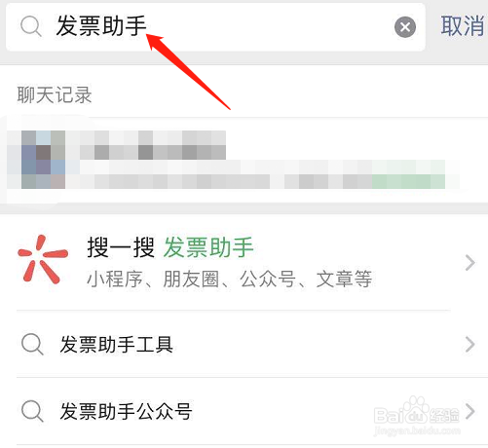Expand the 搜一搜 row chevron arrow
Viewport: 488px width, 448px height.
(x=469, y=263)
